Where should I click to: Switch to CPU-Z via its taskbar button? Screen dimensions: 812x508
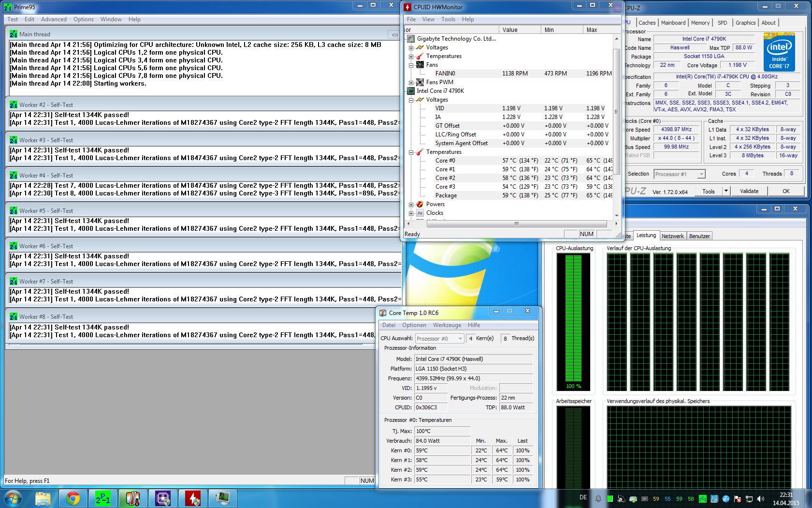pos(163,498)
